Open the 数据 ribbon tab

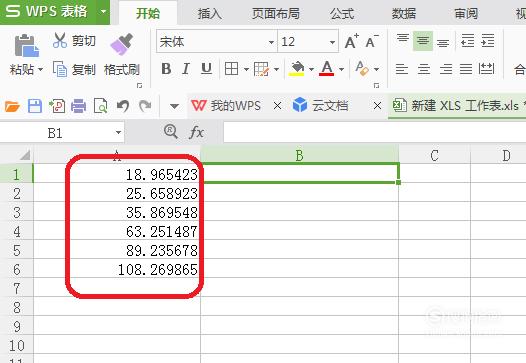click(404, 13)
